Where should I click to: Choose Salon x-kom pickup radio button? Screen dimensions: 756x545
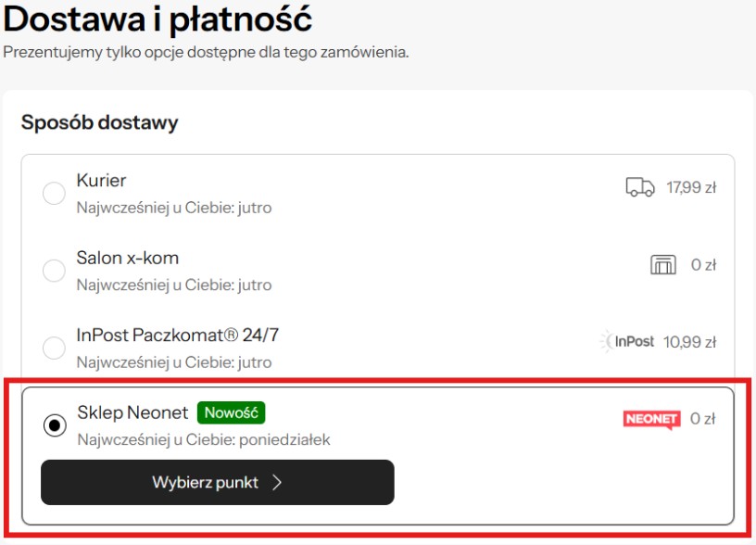point(55,271)
